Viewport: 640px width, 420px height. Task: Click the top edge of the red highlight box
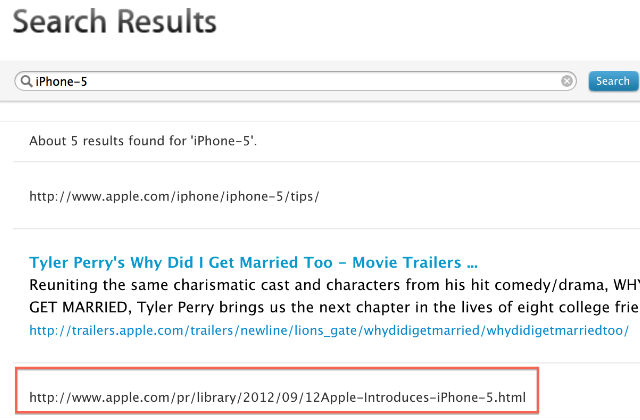[277, 369]
